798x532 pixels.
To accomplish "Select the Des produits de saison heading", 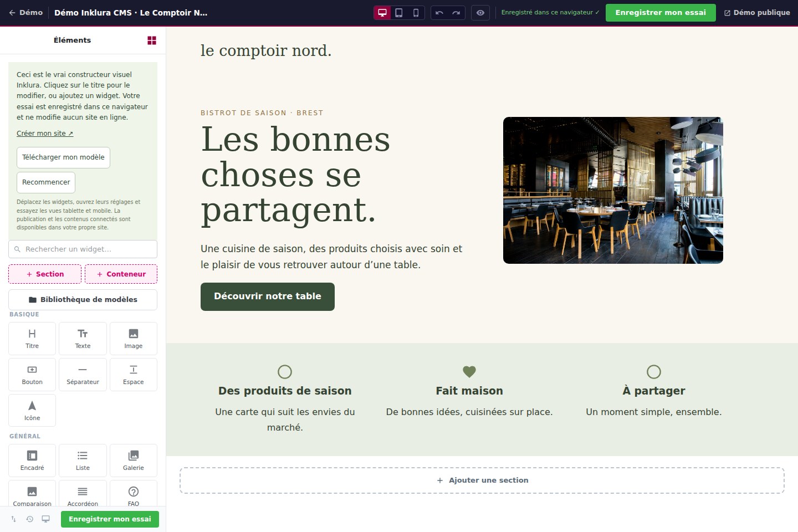I will point(285,391).
